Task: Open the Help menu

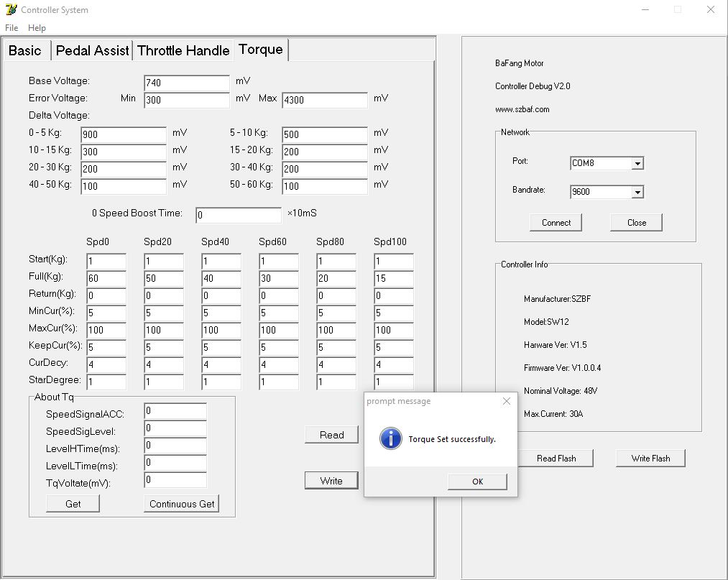Action: pyautogui.click(x=37, y=28)
